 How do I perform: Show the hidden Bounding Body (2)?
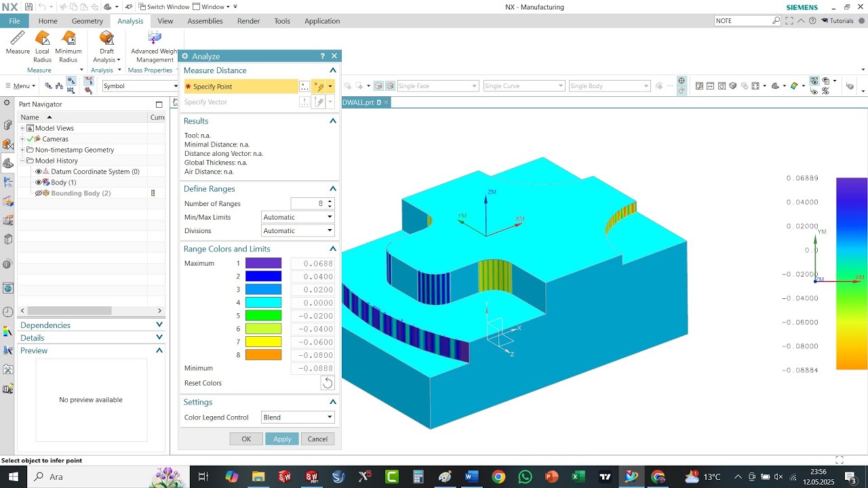[38, 193]
